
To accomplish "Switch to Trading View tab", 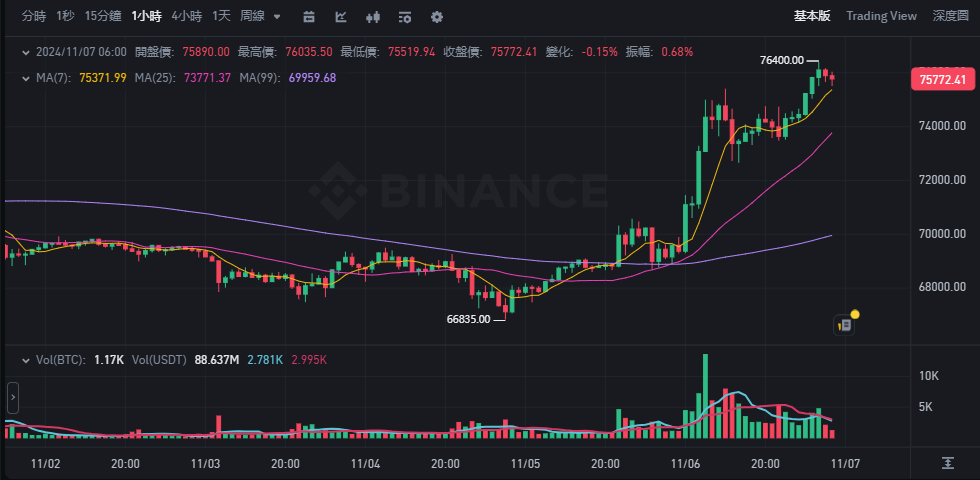I will click(x=881, y=16).
